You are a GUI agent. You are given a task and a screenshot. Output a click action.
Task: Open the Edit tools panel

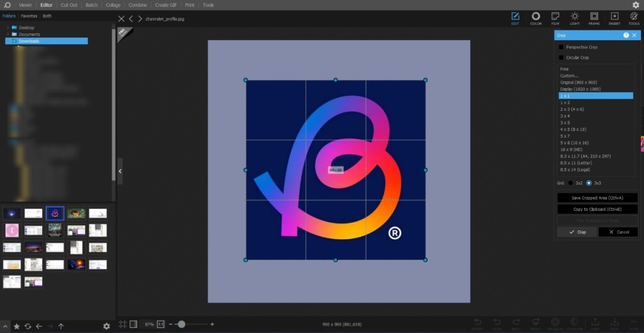tap(515, 18)
